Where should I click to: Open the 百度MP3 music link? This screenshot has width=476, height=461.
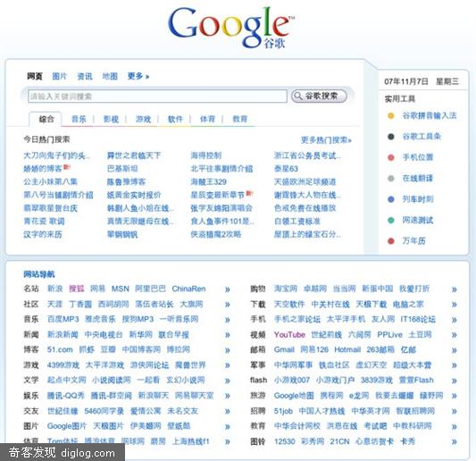tap(63, 319)
